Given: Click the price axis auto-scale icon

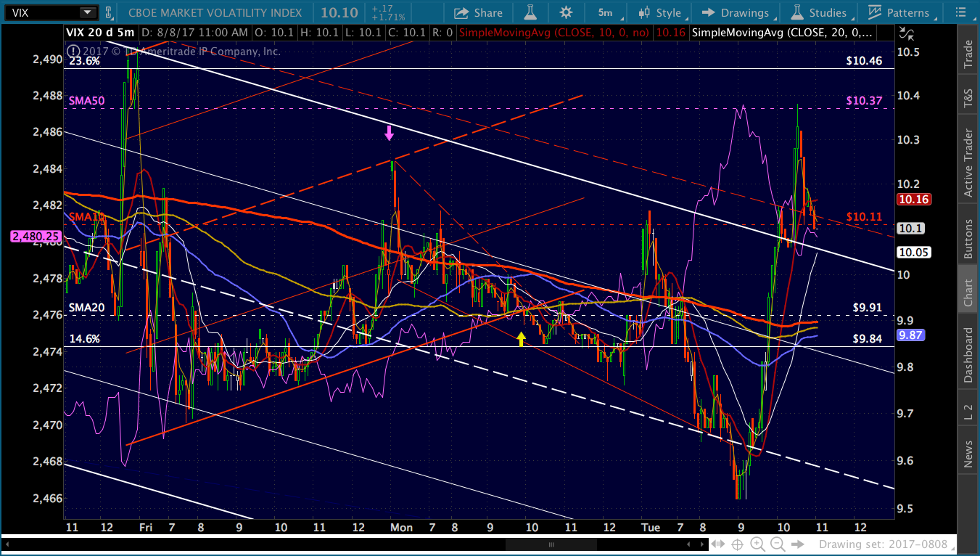Looking at the screenshot, I should tap(905, 33).
